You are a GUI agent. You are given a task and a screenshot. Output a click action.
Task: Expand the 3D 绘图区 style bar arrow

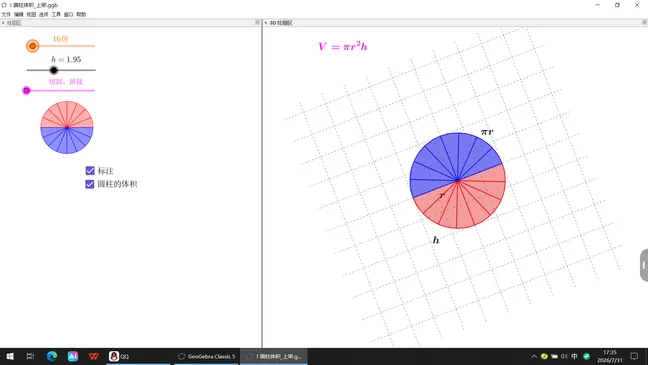point(266,23)
